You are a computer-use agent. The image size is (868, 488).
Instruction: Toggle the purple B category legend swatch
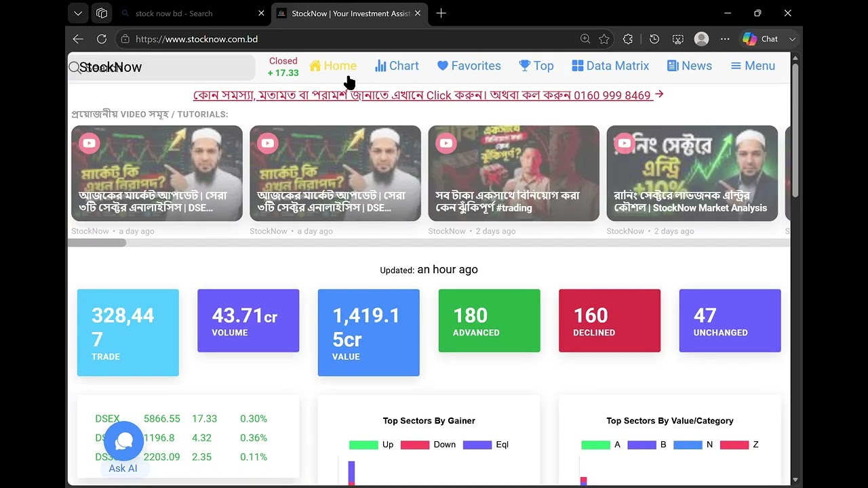click(x=642, y=445)
